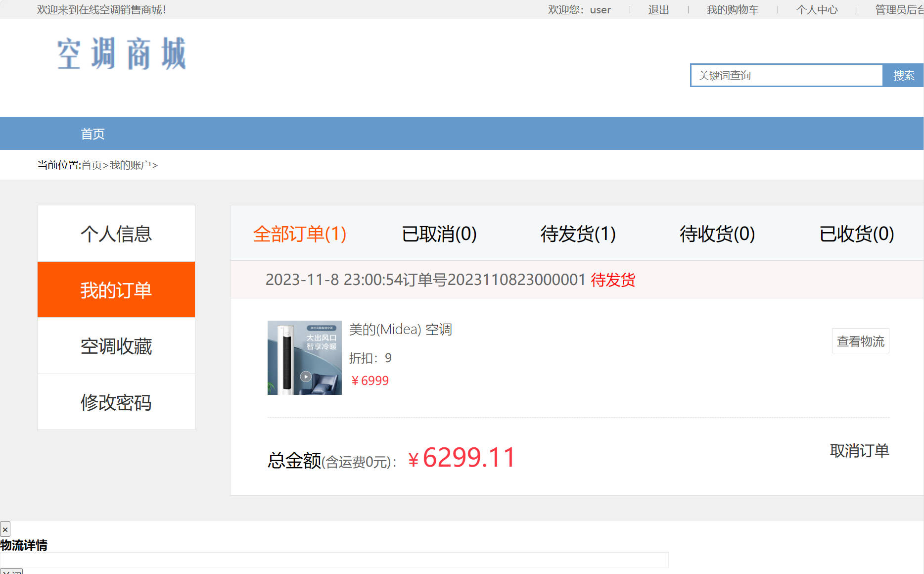924x574 pixels.
Task: Click the 退出 logout link
Action: tap(658, 10)
